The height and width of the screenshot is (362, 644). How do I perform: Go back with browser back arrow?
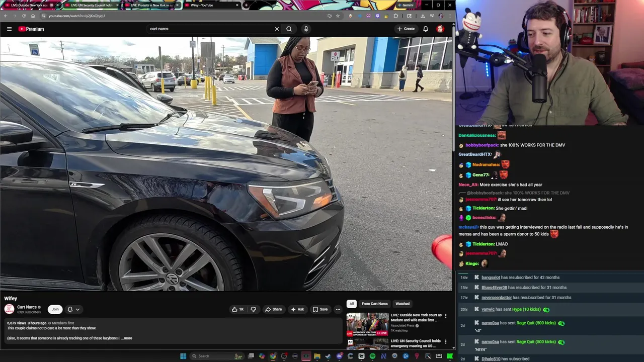tap(6, 16)
